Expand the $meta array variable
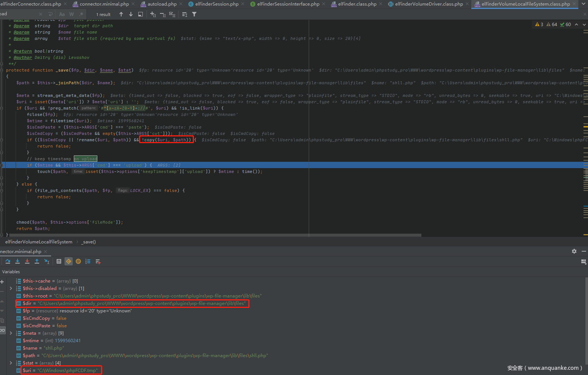The width and height of the screenshot is (588, 375). [x=11, y=333]
